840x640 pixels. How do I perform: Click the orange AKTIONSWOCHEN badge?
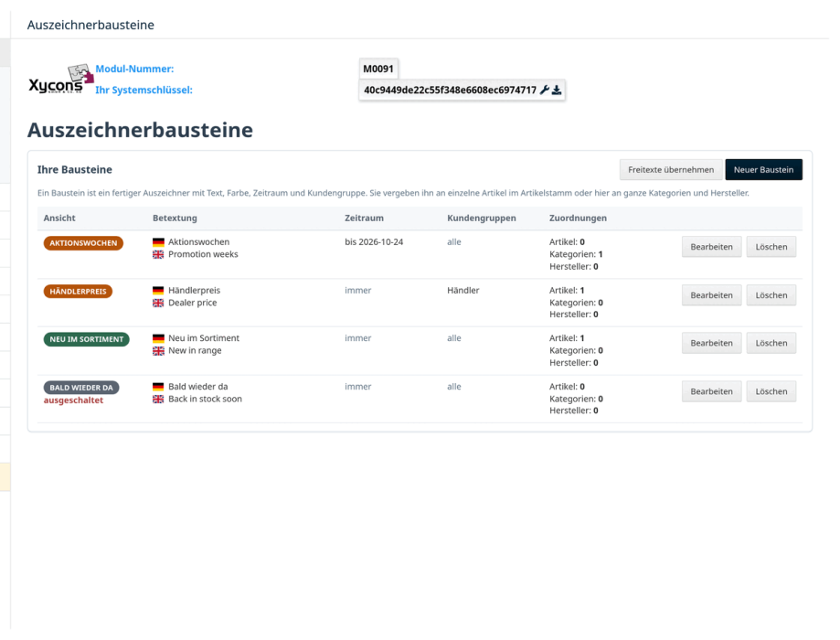click(x=83, y=243)
